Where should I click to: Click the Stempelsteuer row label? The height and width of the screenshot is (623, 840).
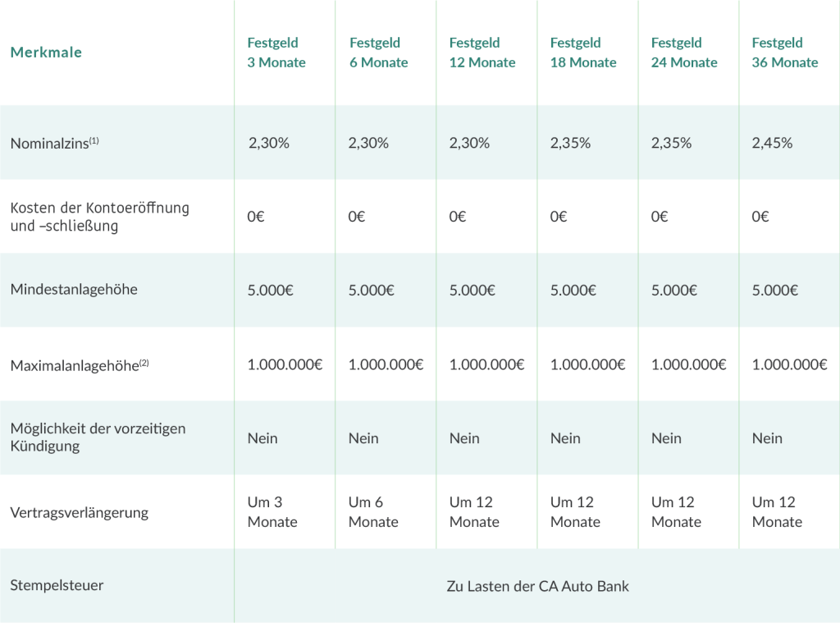[x=57, y=585]
